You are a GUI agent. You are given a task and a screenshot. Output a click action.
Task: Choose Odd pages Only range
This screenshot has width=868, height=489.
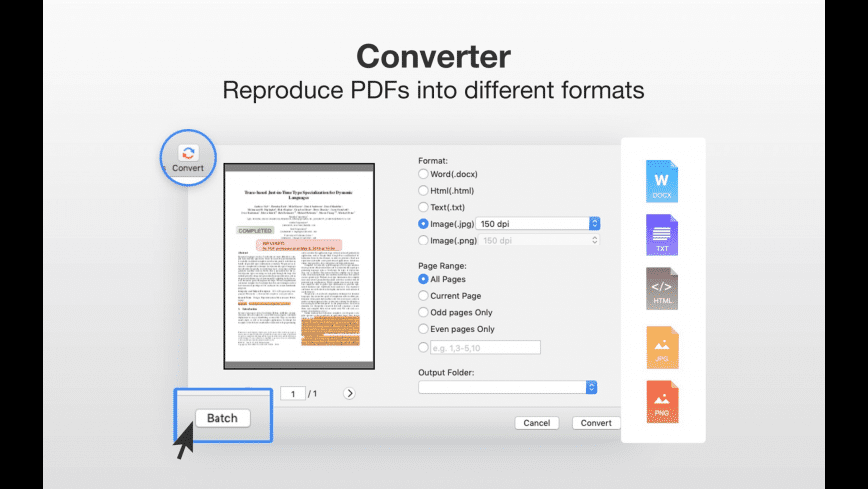point(423,312)
